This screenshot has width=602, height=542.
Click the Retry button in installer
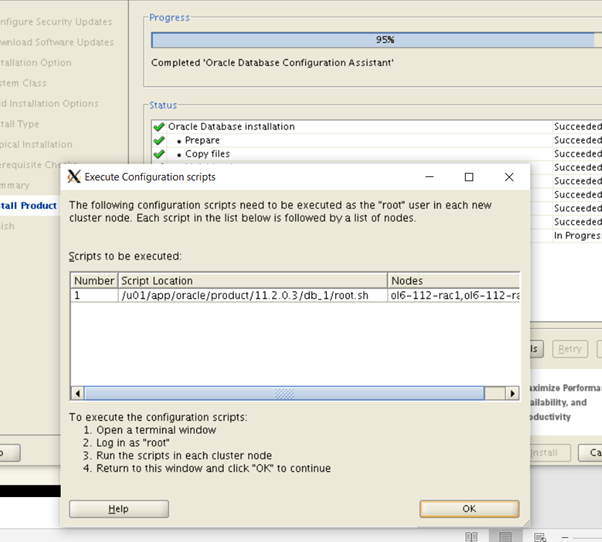pyautogui.click(x=570, y=349)
